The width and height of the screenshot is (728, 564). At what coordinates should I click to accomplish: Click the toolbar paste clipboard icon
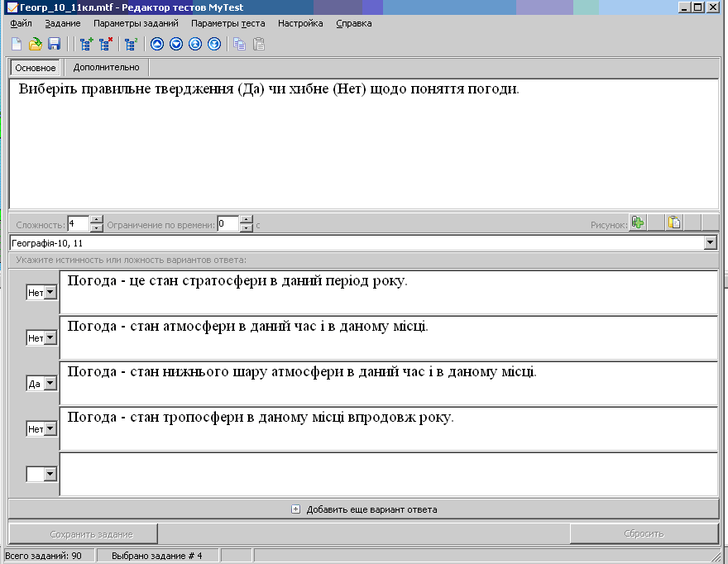(259, 44)
